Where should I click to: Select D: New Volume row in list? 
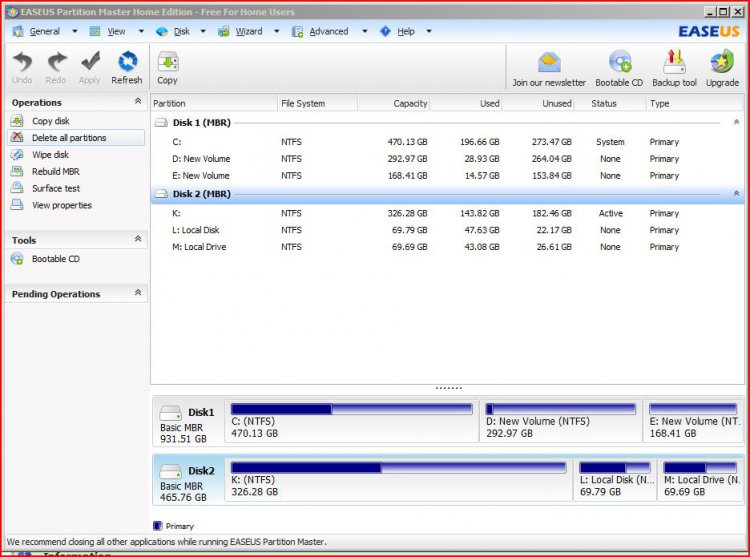[x=447, y=159]
